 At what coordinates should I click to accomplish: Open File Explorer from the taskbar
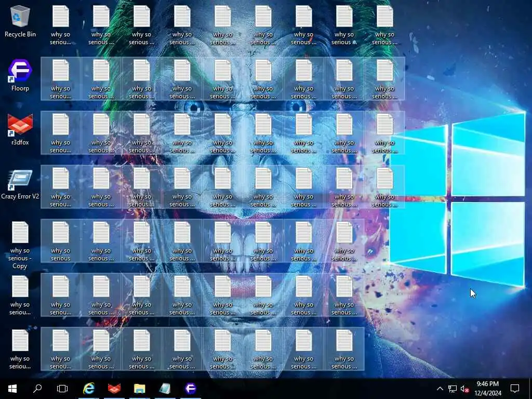pos(139,389)
